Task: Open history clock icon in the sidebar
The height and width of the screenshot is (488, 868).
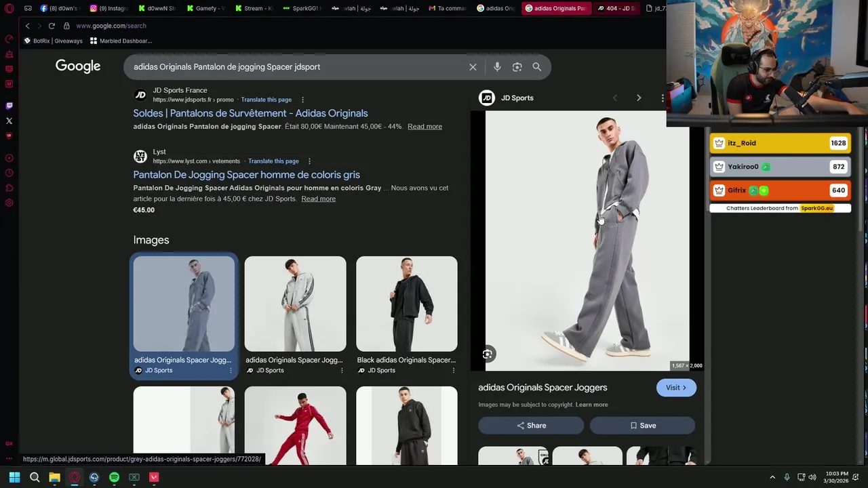Action: pyautogui.click(x=9, y=173)
